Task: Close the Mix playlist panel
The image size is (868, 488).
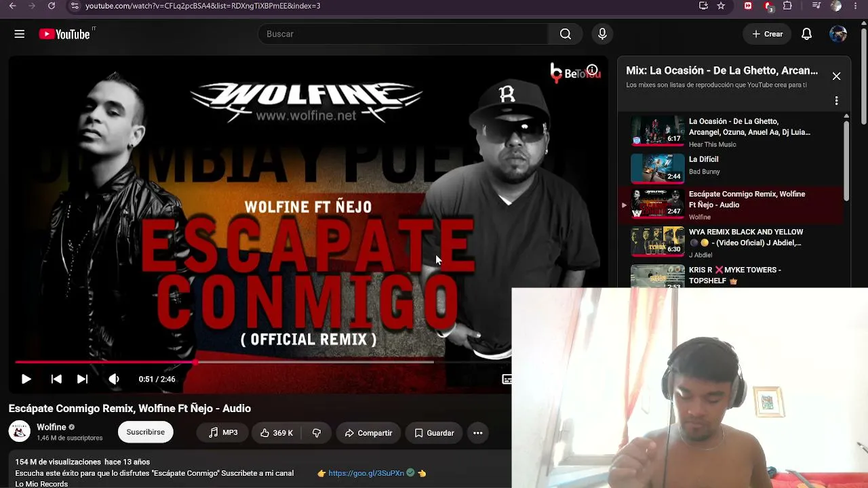Action: click(836, 76)
